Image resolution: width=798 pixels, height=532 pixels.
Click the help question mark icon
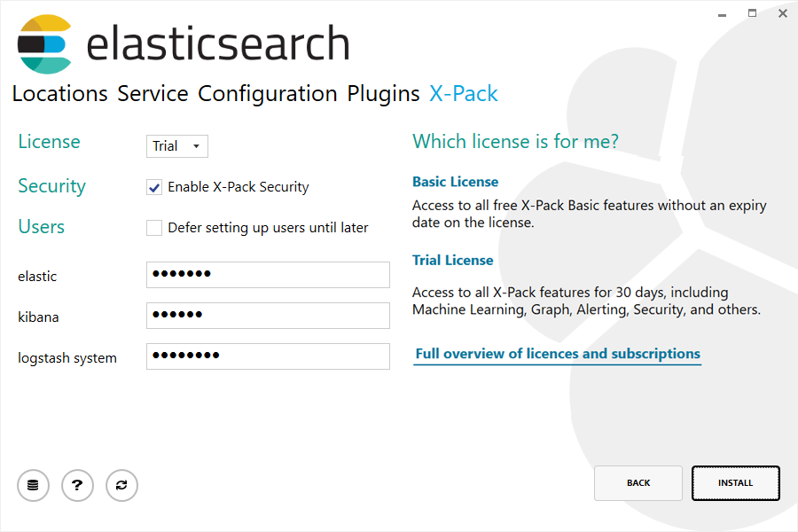point(77,485)
